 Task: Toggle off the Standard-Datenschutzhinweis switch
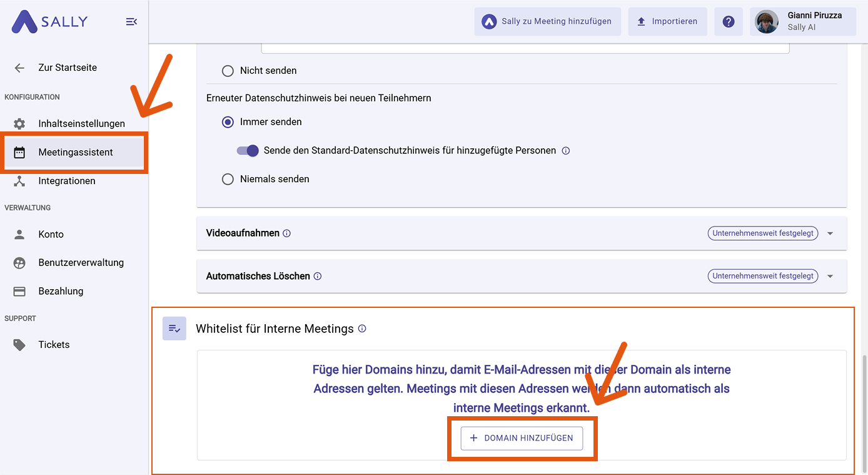(248, 151)
